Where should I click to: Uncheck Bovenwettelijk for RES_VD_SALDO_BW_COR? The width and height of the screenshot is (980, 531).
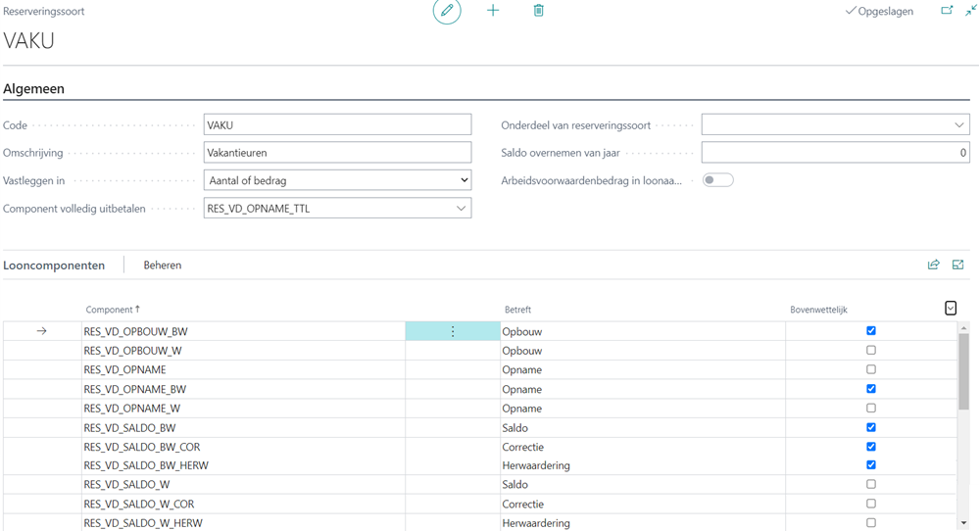871,447
